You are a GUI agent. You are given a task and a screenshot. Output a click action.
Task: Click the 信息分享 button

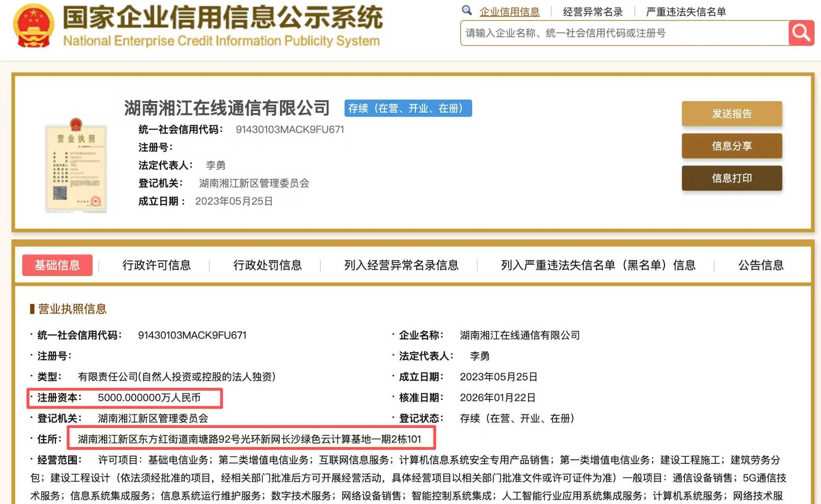coord(732,146)
